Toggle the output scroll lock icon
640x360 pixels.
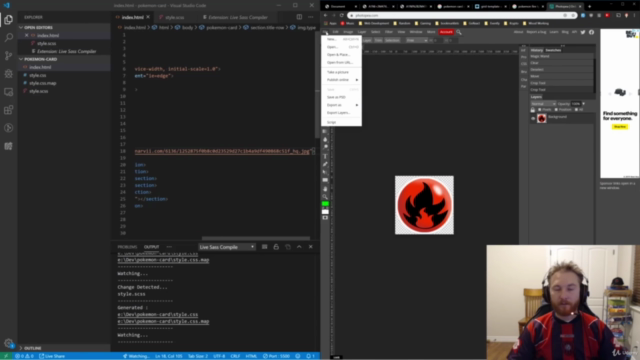click(x=276, y=247)
